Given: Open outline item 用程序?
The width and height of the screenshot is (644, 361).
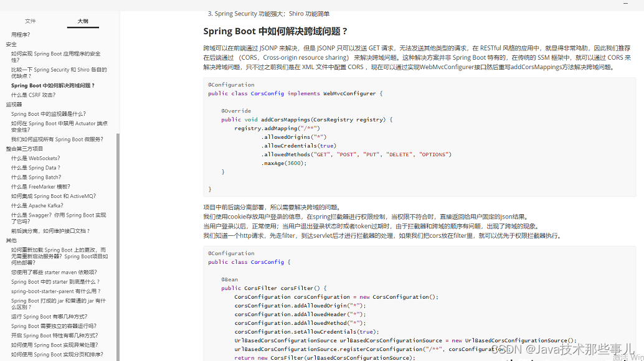Looking at the screenshot, I should [21, 34].
